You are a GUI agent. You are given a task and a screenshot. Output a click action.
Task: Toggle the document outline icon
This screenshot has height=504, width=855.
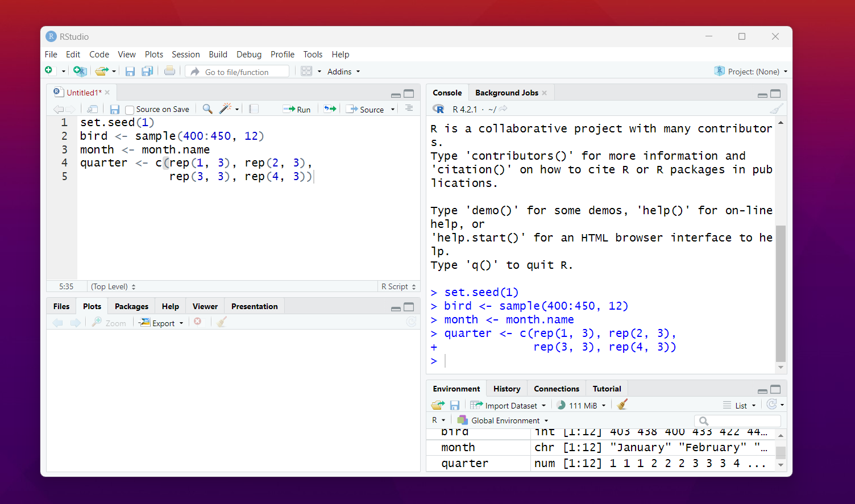pos(409,109)
